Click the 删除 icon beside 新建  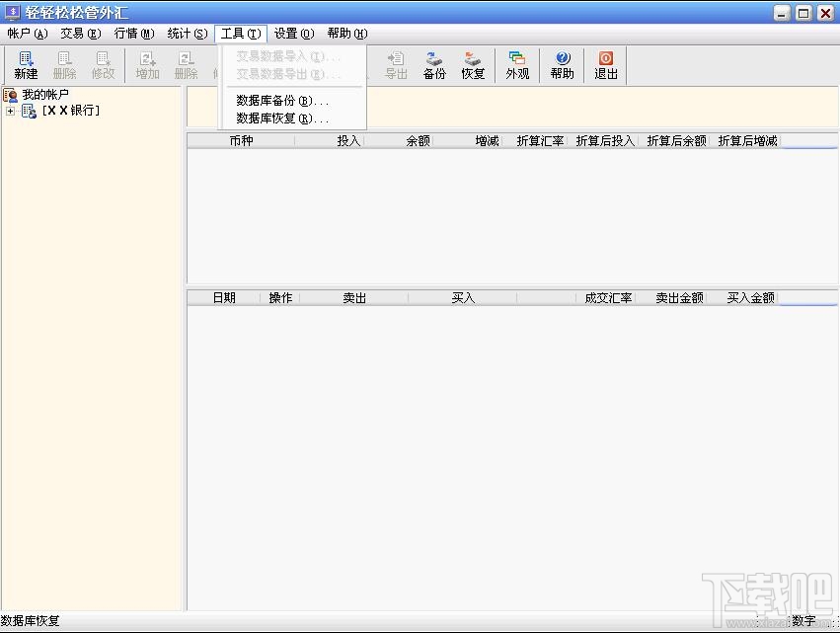[64, 65]
